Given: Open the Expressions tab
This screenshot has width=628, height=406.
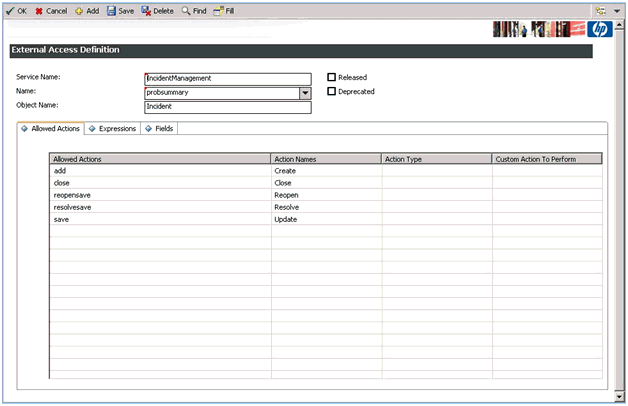Looking at the screenshot, I should point(113,129).
